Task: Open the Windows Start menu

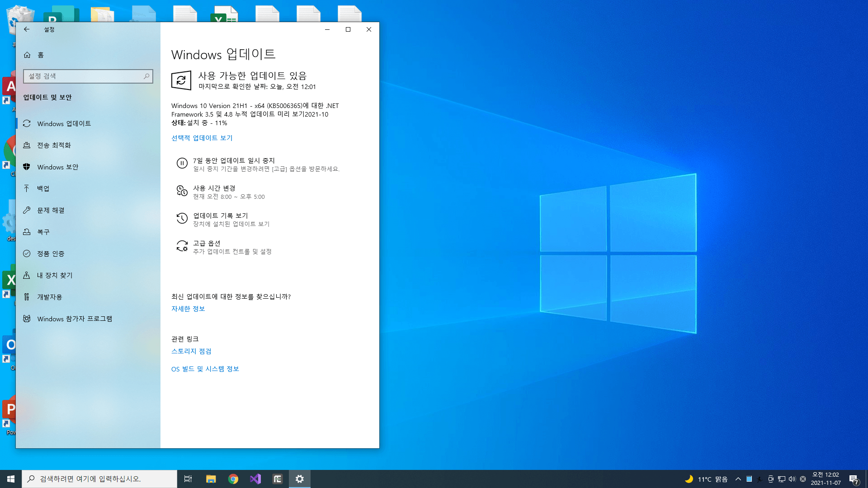Action: pyautogui.click(x=11, y=479)
